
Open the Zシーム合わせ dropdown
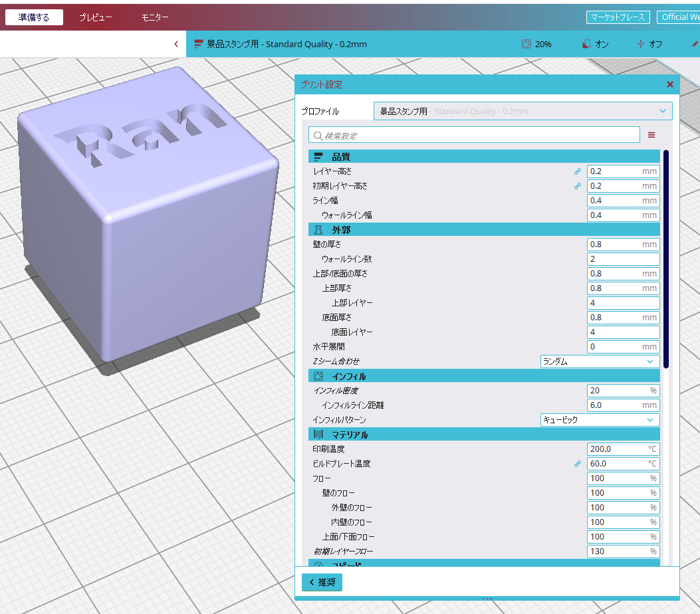click(600, 361)
